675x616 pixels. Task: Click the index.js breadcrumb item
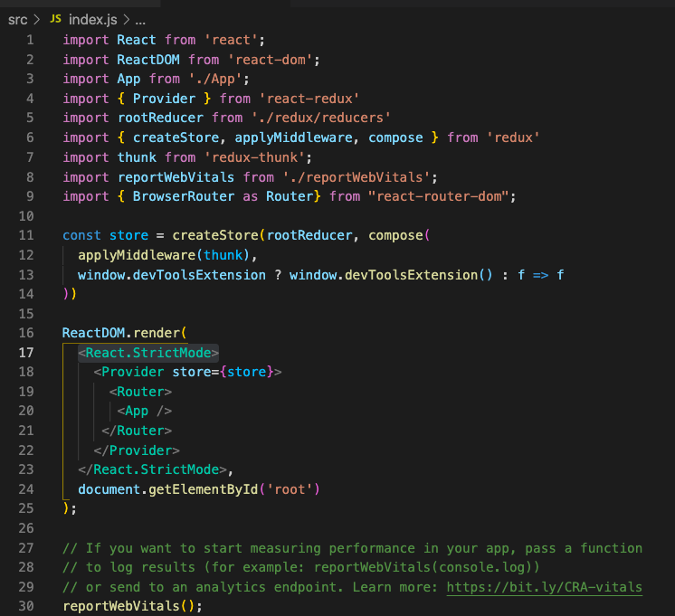point(92,20)
